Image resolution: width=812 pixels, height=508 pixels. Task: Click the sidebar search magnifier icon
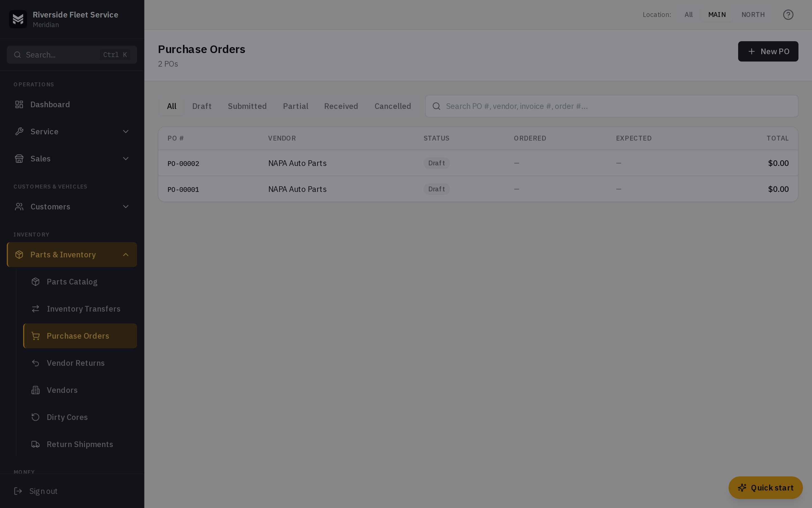point(17,55)
